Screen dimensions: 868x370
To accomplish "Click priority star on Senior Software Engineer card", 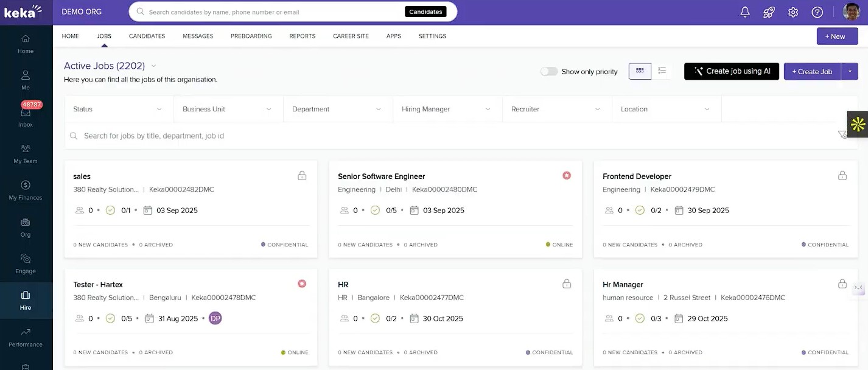I will pyautogui.click(x=567, y=176).
